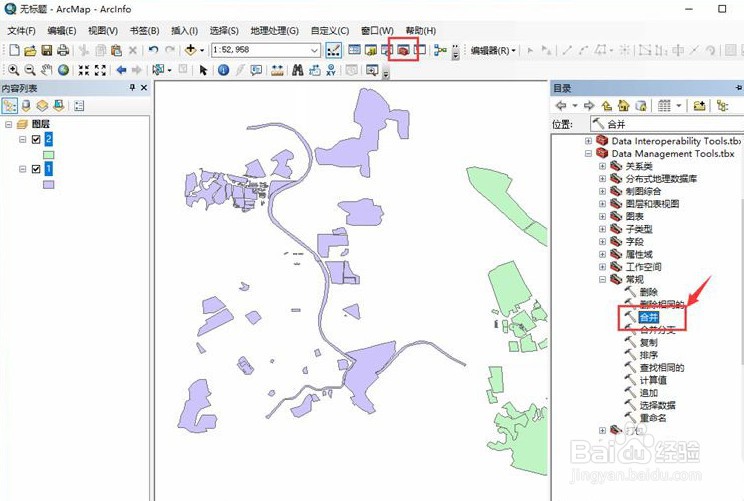
Task: Open a map document with folder icon
Action: 30,50
